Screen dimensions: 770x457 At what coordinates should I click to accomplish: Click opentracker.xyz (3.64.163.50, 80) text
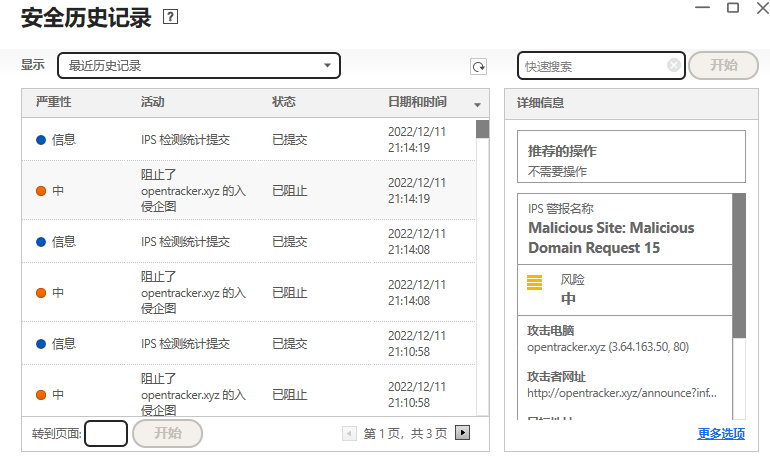point(608,347)
